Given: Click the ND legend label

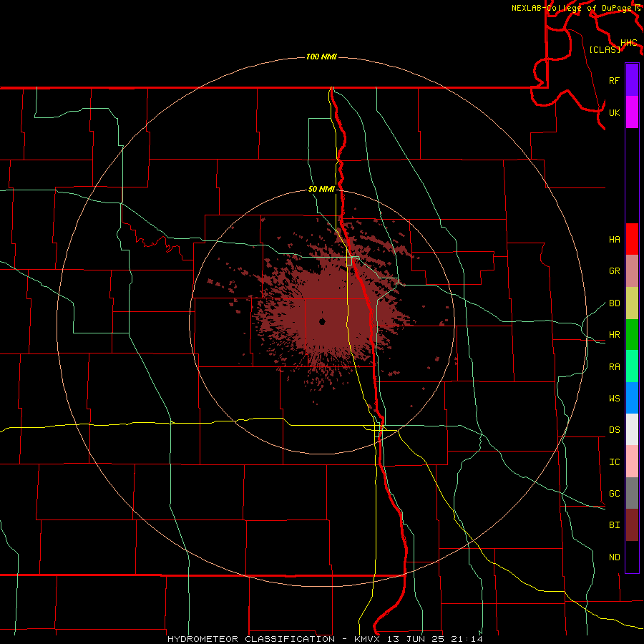Looking at the screenshot, I should pyautogui.click(x=614, y=557).
